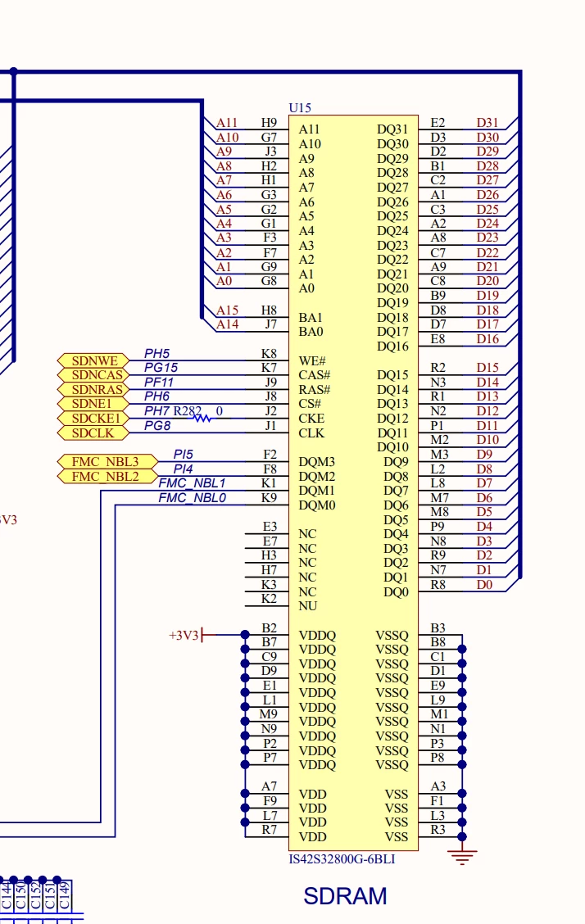
Task: Click the A0 net label
Action: (224, 281)
